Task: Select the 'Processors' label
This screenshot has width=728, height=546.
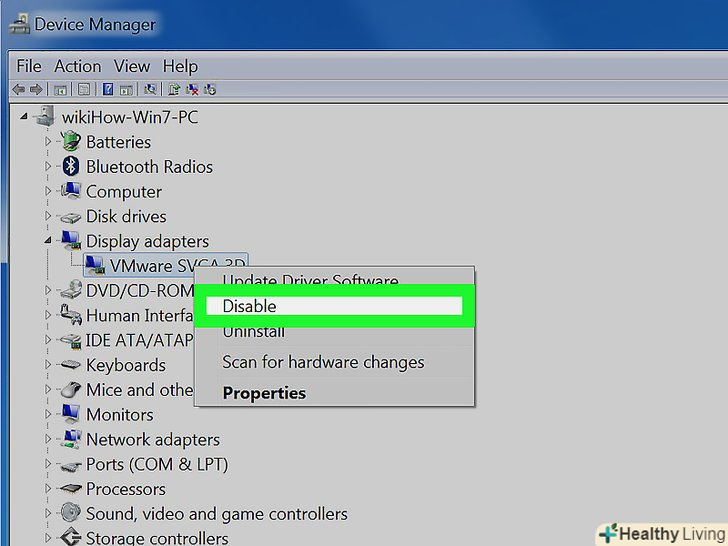Action: [x=126, y=489]
